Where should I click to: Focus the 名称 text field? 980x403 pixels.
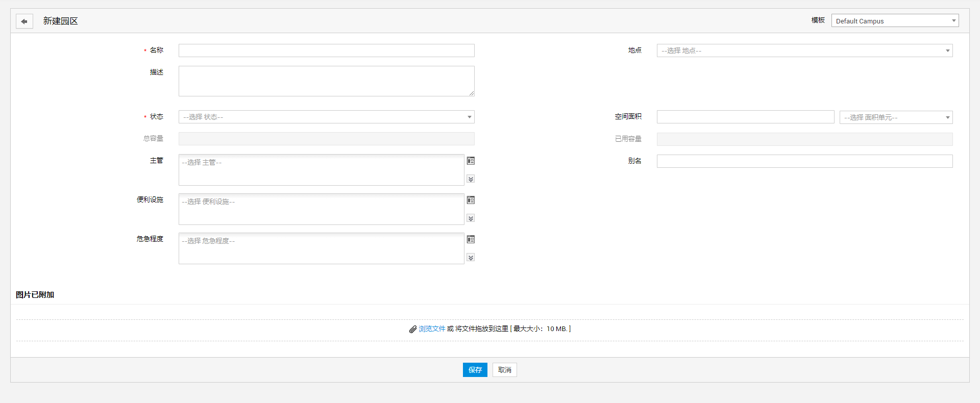tap(326, 51)
